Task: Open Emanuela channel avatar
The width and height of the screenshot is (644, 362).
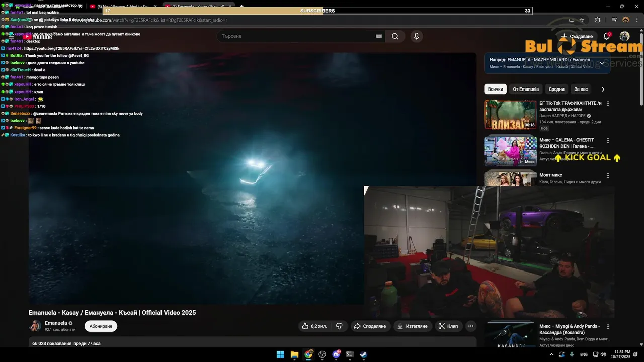Action: (35, 326)
